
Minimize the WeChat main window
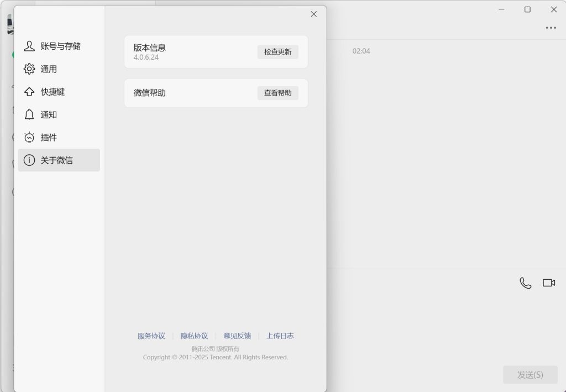pyautogui.click(x=501, y=9)
